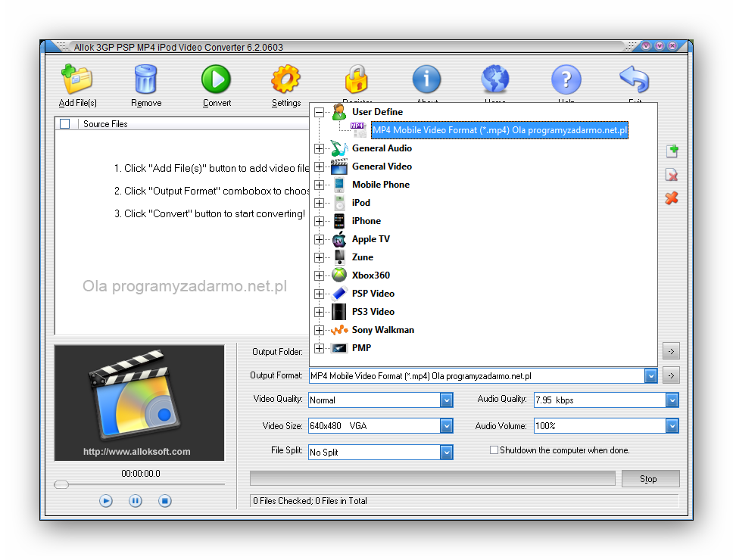733x560 pixels.
Task: Expand the Mobile Phone category
Action: (320, 185)
